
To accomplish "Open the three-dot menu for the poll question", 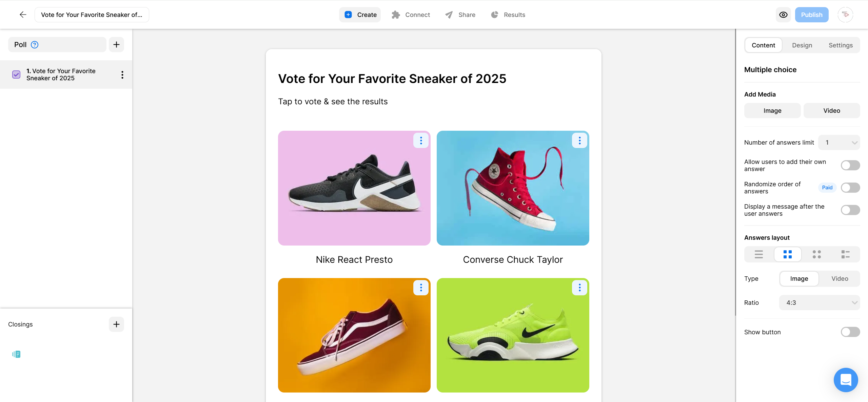I will pyautogui.click(x=122, y=75).
